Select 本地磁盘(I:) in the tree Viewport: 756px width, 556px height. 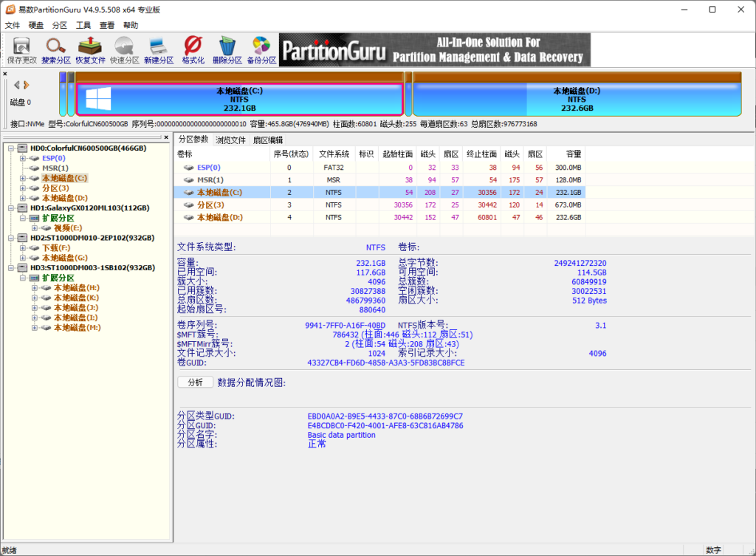(x=76, y=318)
